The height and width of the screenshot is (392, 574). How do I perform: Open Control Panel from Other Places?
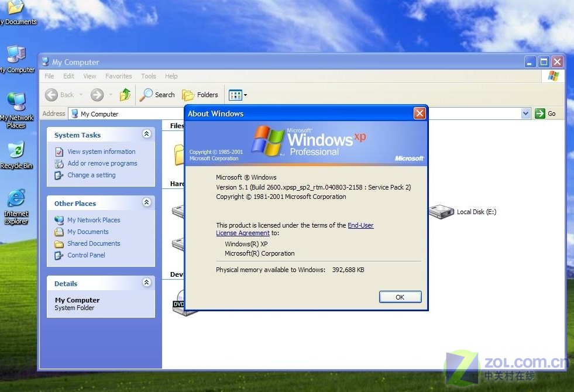coord(85,255)
